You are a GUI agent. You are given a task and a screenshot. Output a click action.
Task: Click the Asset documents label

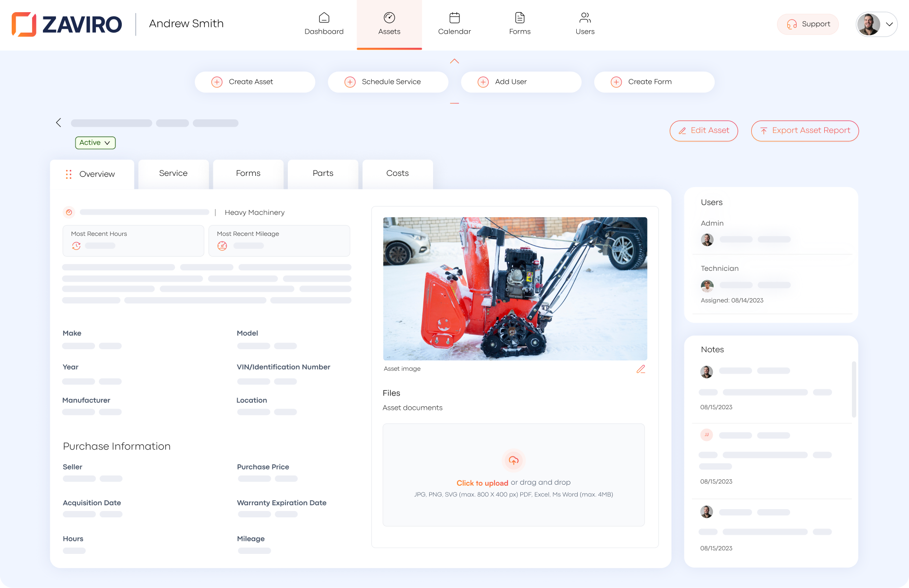tap(412, 408)
